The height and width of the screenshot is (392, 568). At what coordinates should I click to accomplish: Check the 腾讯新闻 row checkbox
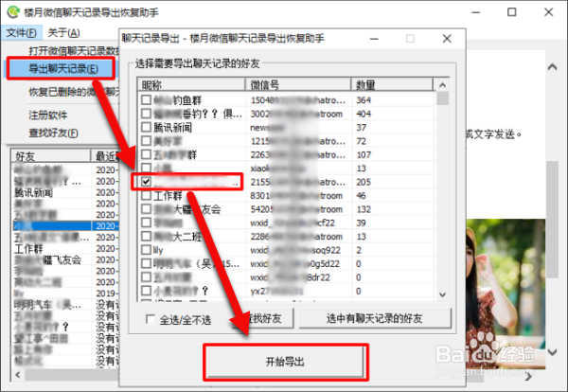click(146, 127)
